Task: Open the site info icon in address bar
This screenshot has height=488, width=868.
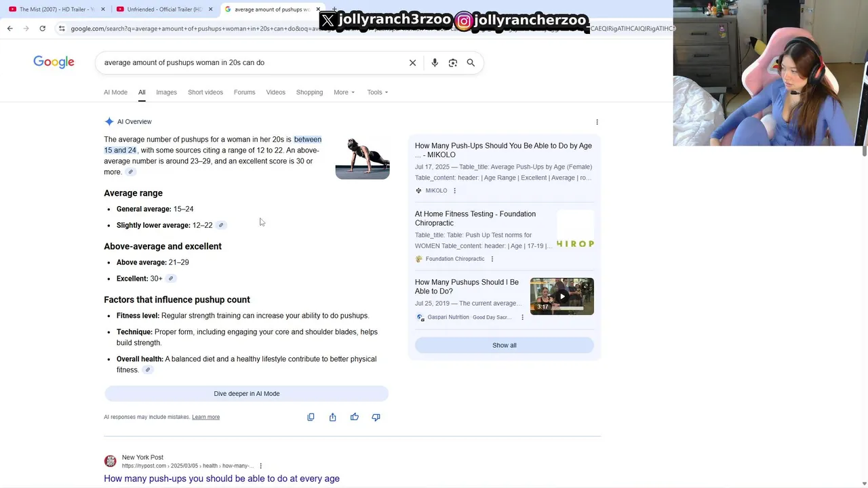Action: point(62,28)
